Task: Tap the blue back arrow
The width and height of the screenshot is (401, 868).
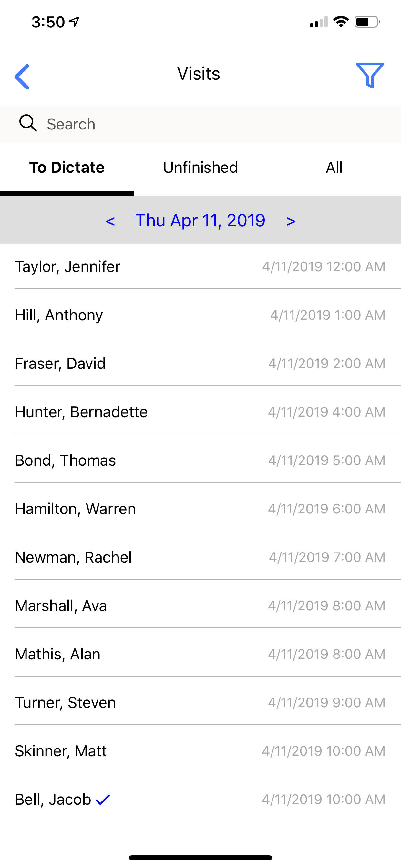Action: click(22, 77)
